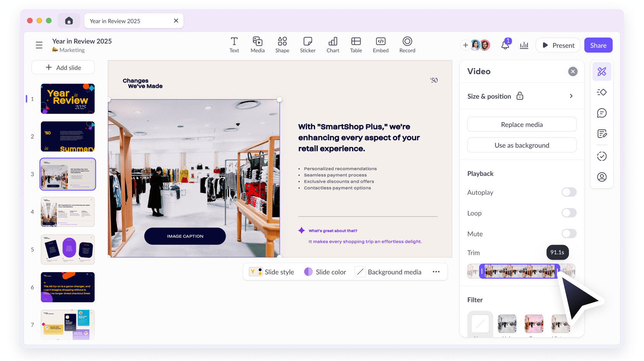Open the comments sidebar icon
644x361 pixels.
coord(602,113)
